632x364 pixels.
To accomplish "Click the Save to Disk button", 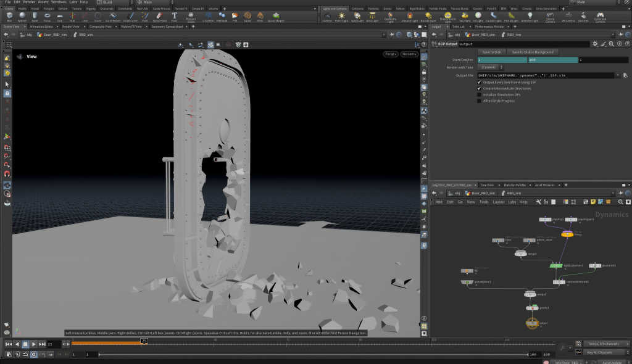I will pyautogui.click(x=492, y=52).
